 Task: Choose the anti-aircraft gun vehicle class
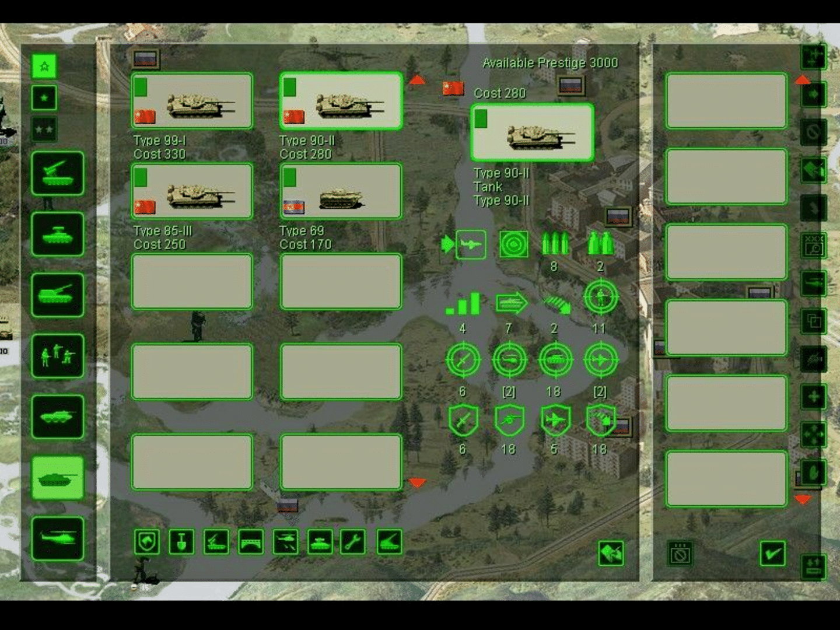point(57,234)
